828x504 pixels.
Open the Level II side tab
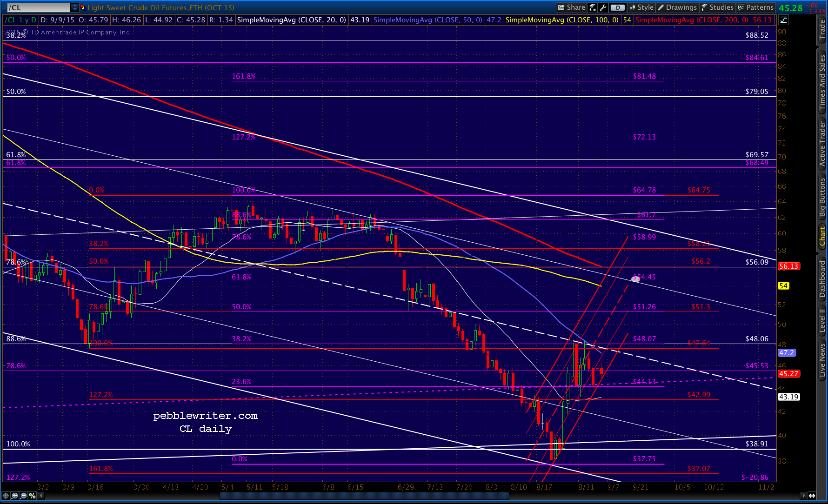(822, 321)
